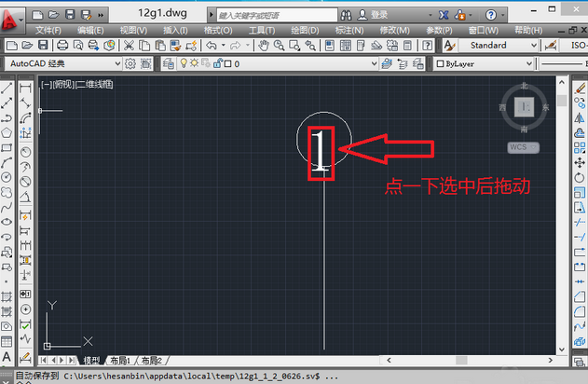Select the Radius dimension tool
Screen dimensions: 588x384
tap(25, 152)
